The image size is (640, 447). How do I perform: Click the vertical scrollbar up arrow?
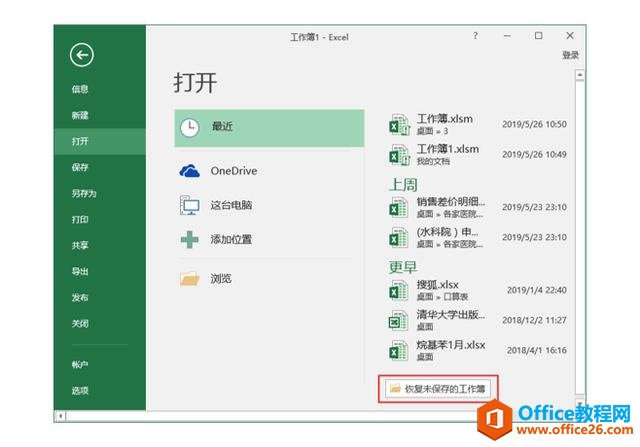coord(580,75)
